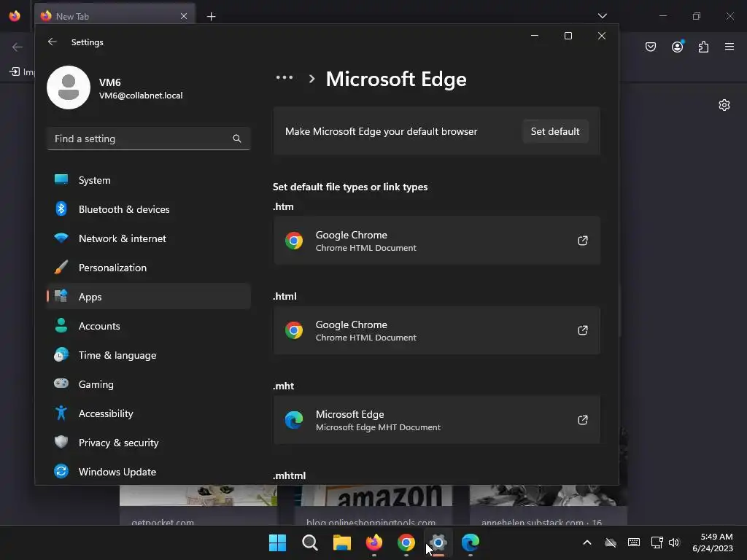Click Settings gear on taskbar
The width and height of the screenshot is (747, 560).
[438, 542]
